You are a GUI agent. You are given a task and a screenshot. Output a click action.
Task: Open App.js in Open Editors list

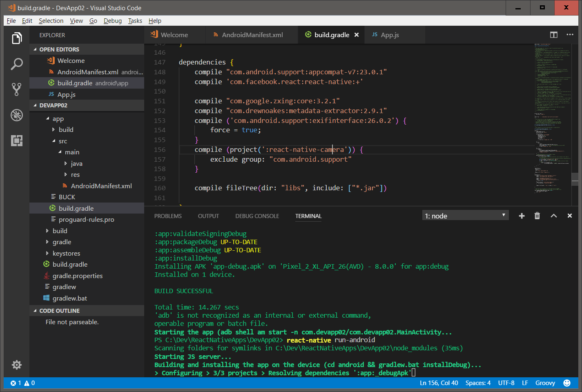point(87,94)
